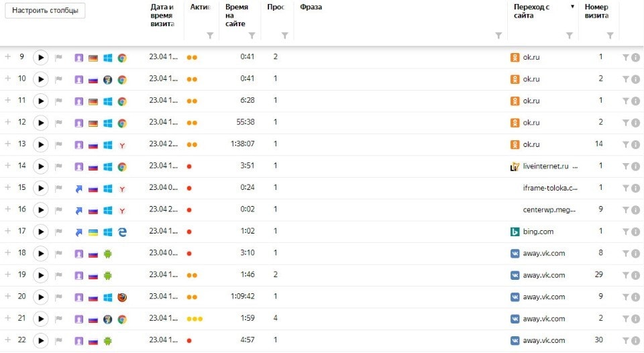Expand visit 22 details
The image size is (644, 353).
(8, 340)
